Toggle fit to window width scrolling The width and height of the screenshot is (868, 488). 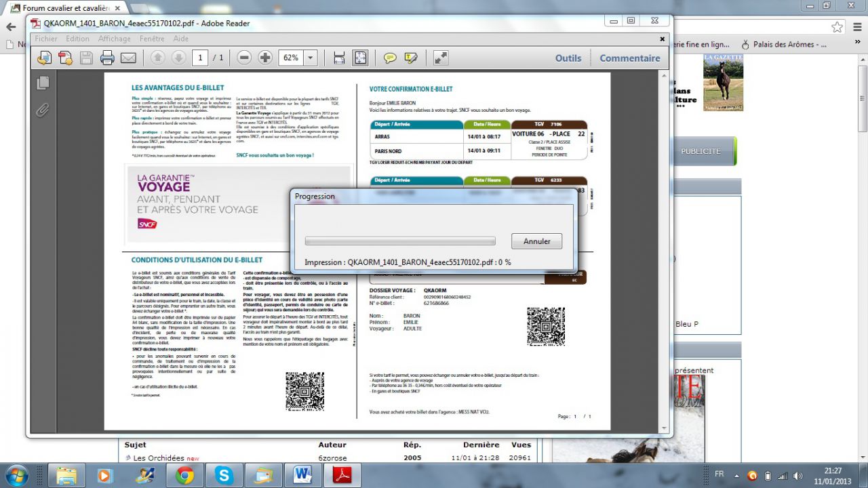click(x=339, y=58)
